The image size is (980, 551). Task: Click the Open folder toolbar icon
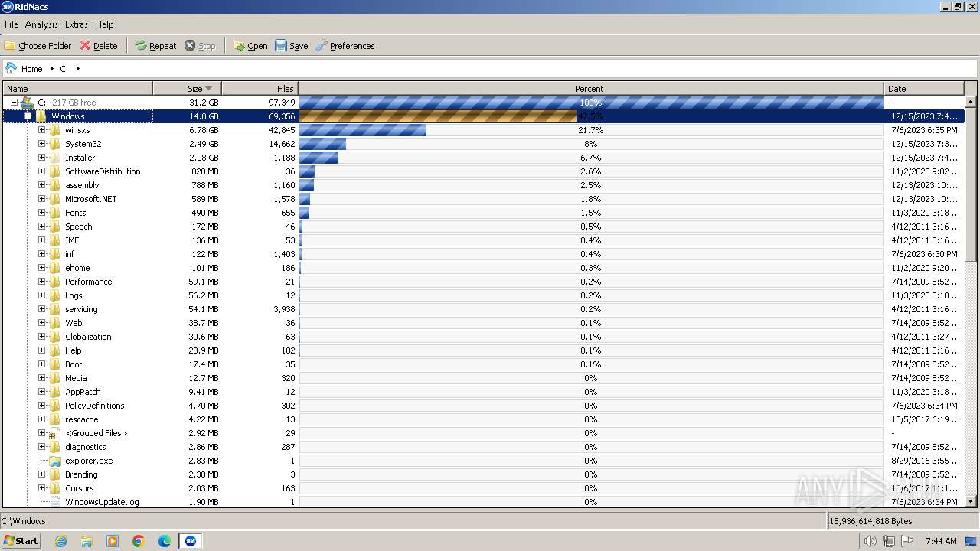[239, 46]
